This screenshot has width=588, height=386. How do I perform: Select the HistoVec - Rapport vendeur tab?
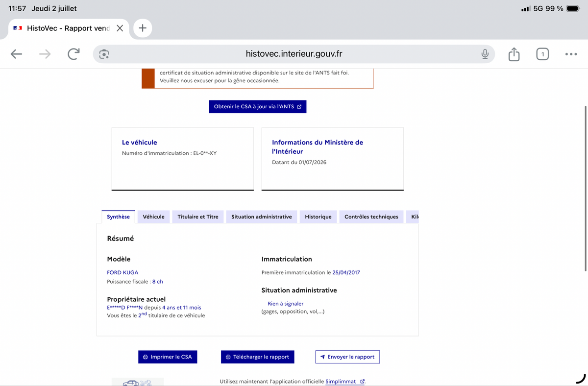tap(69, 28)
